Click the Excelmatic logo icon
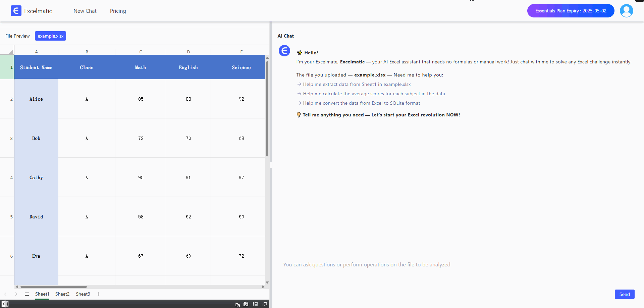This screenshot has height=308, width=644. (x=16, y=11)
